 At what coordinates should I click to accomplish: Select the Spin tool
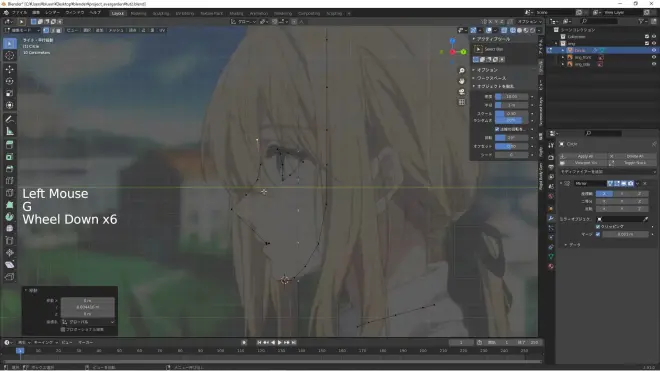coord(10,217)
